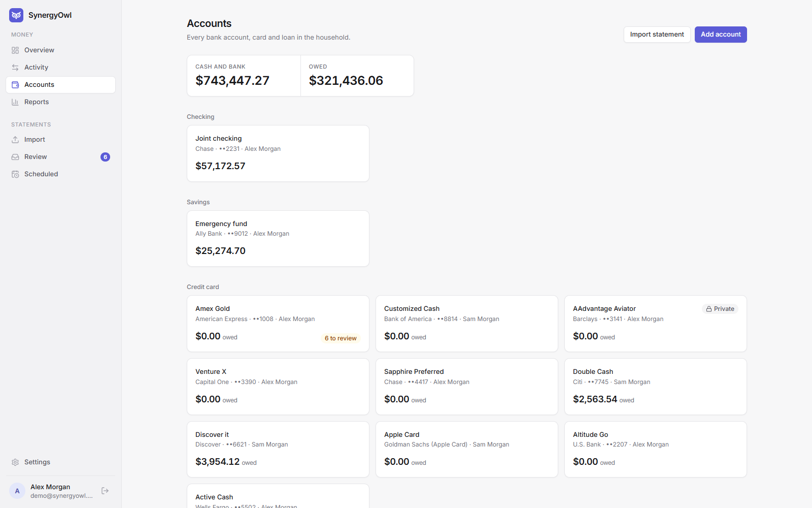812x508 pixels.
Task: Open the Overview page
Action: [60, 50]
